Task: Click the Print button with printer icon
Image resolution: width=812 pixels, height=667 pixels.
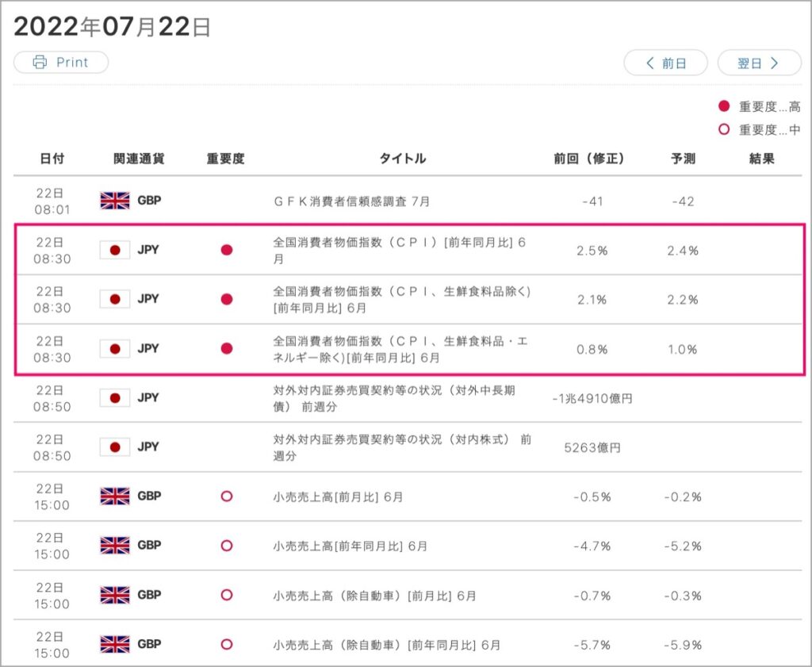Action: tap(61, 62)
